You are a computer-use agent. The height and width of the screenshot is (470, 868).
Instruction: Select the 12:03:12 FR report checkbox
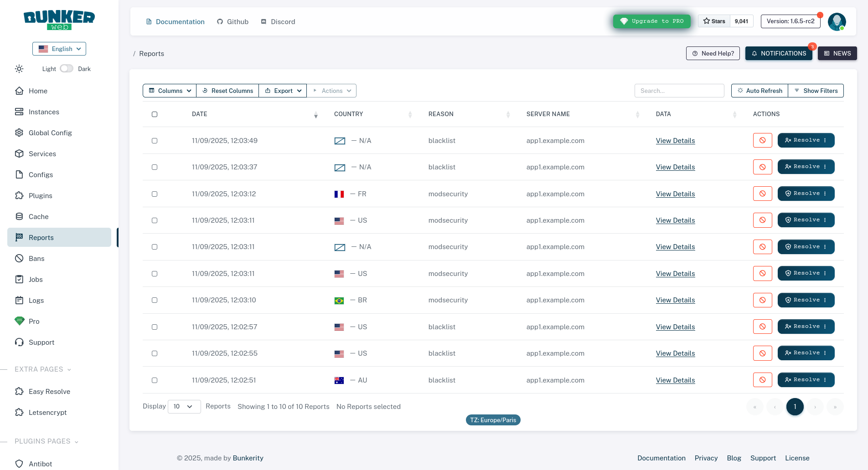(x=155, y=194)
